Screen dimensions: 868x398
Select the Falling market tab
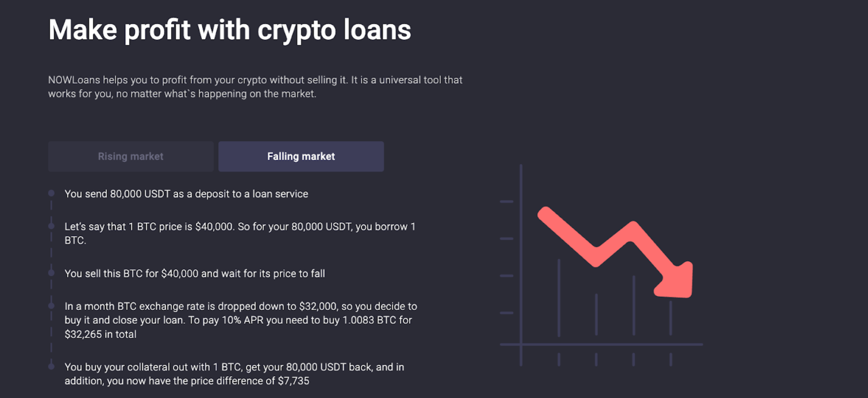(301, 156)
